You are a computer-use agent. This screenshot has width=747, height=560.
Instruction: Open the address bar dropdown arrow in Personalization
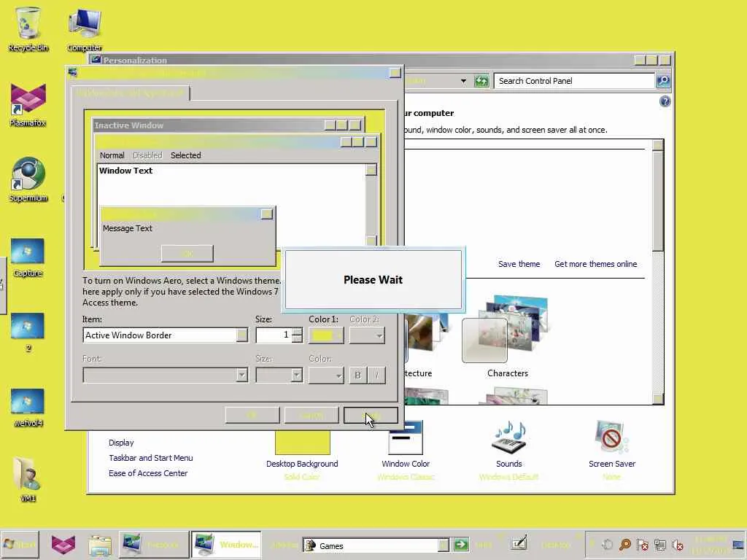pos(463,81)
